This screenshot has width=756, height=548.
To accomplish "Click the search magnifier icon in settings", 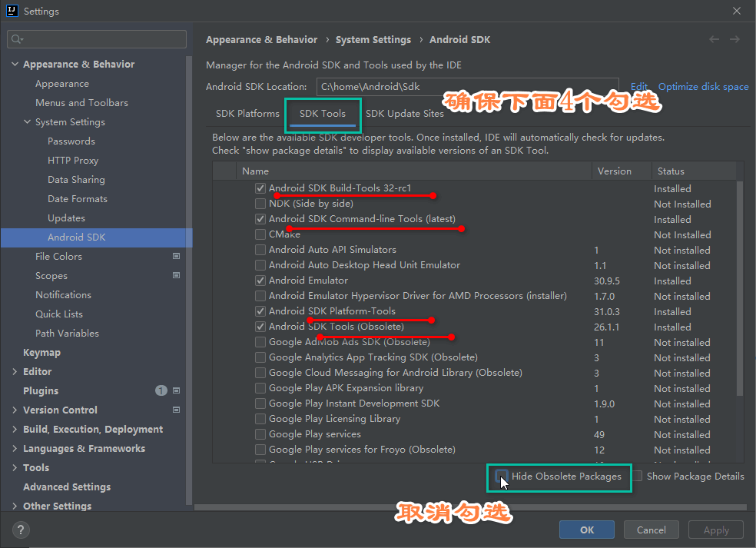I will (17, 39).
